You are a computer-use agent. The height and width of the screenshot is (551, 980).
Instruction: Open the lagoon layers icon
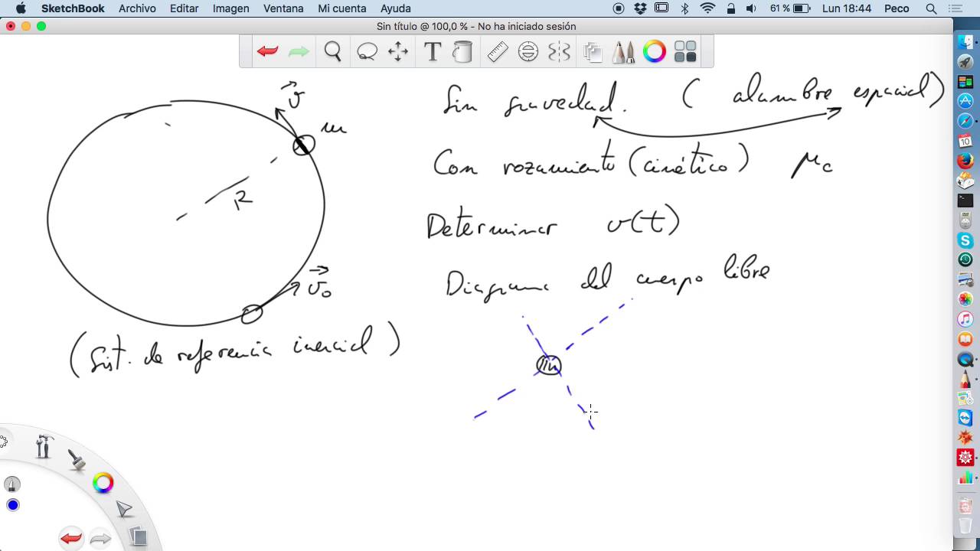click(138, 536)
